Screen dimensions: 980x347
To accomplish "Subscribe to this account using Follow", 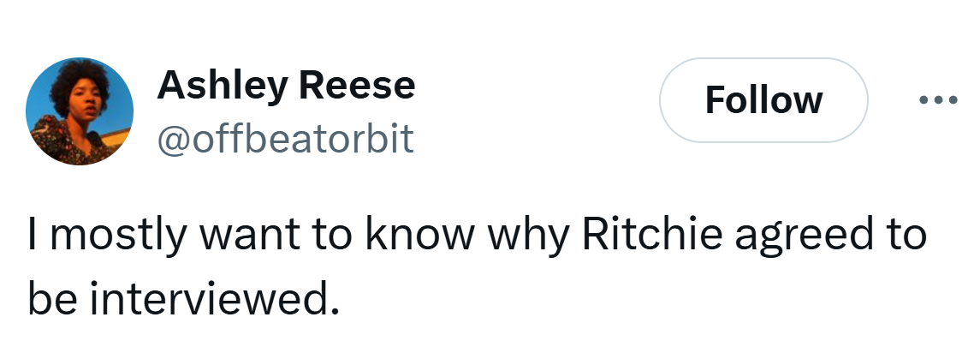I will click(763, 100).
